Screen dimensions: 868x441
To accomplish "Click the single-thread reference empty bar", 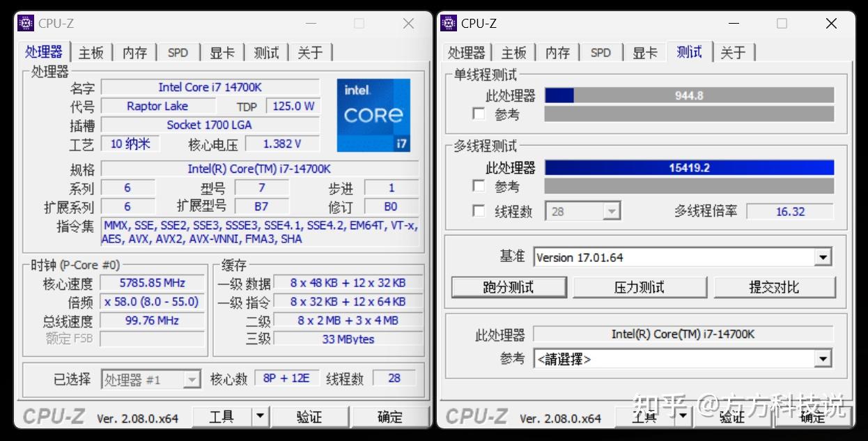I will pos(689,114).
